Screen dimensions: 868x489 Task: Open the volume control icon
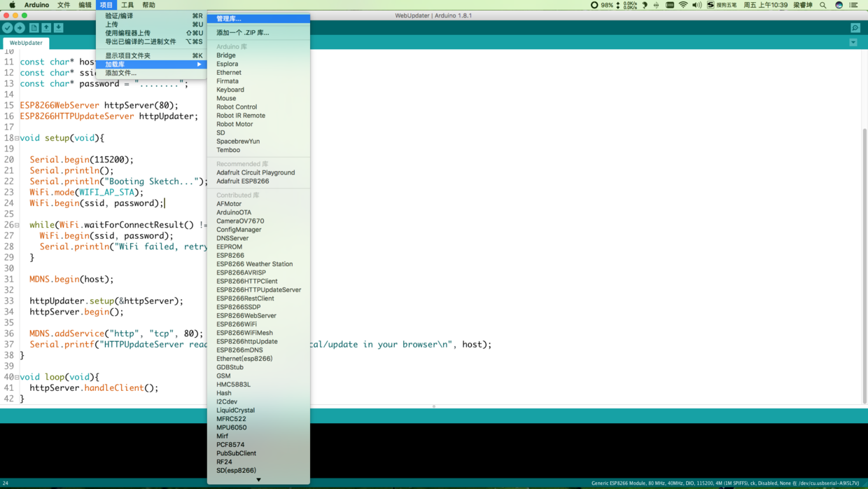(696, 5)
